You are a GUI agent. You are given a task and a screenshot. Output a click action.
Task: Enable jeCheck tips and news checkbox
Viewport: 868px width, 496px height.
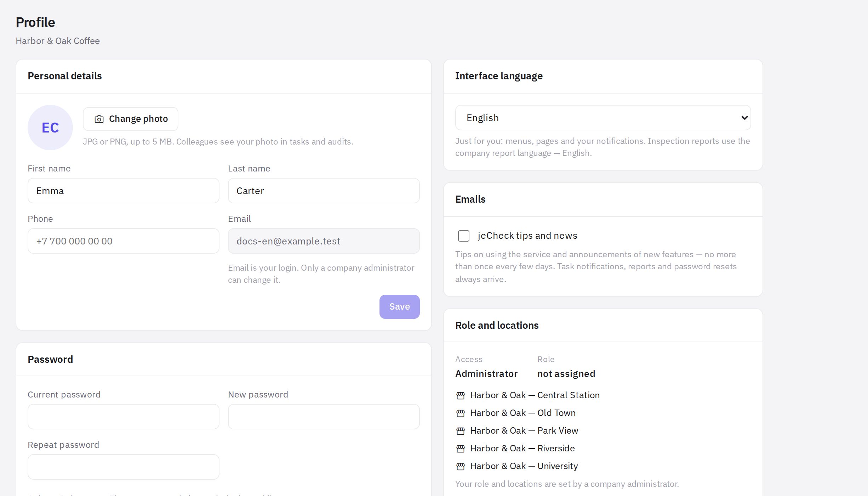463,236
